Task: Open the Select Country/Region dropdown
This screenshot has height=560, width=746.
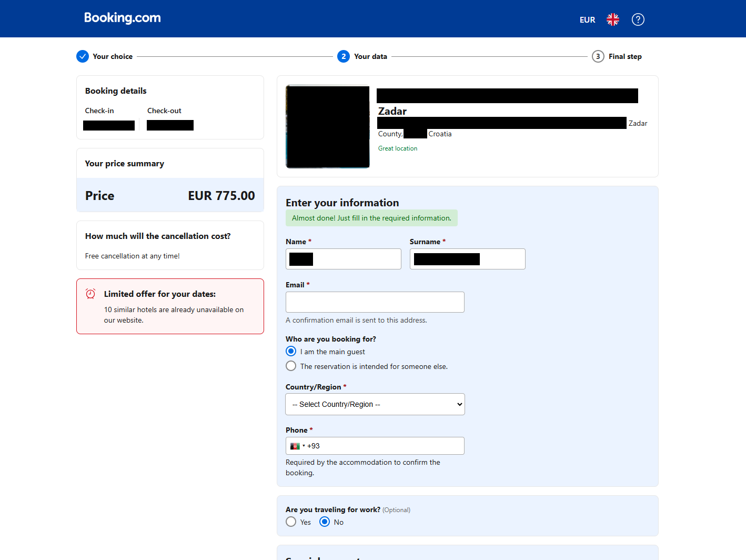Action: [375, 404]
